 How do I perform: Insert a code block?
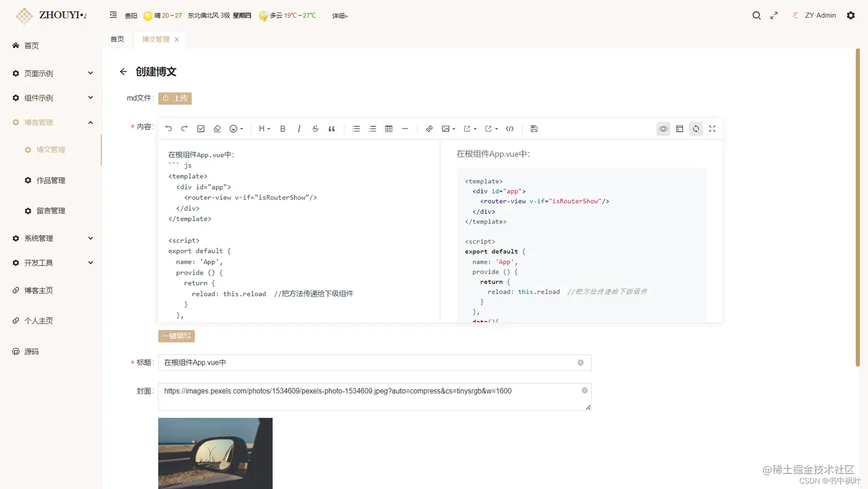click(x=510, y=129)
